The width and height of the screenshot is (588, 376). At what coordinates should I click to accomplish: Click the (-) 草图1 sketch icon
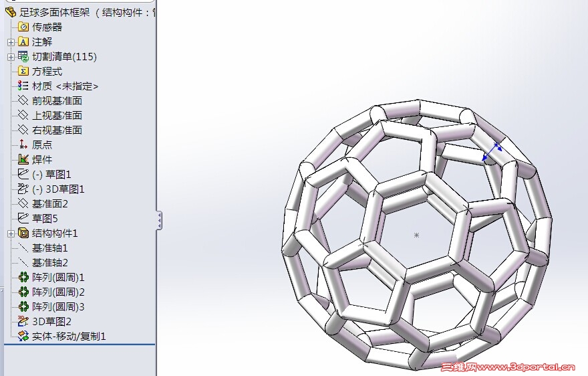[x=23, y=174]
